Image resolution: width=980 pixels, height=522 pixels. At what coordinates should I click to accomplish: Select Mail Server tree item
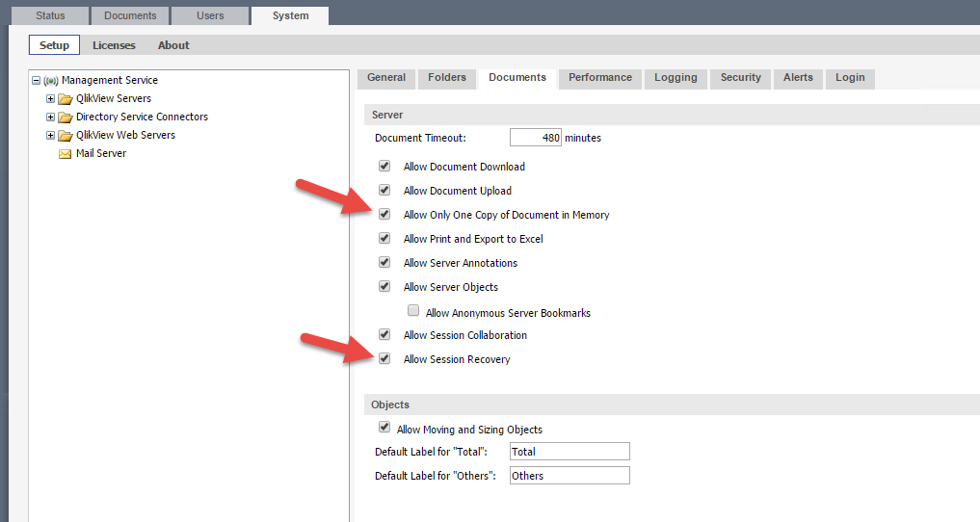(101, 153)
